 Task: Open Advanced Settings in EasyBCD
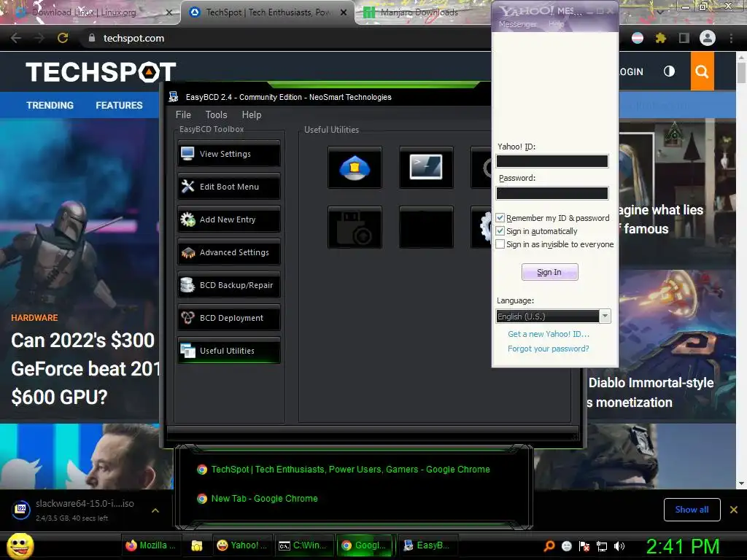pos(229,252)
